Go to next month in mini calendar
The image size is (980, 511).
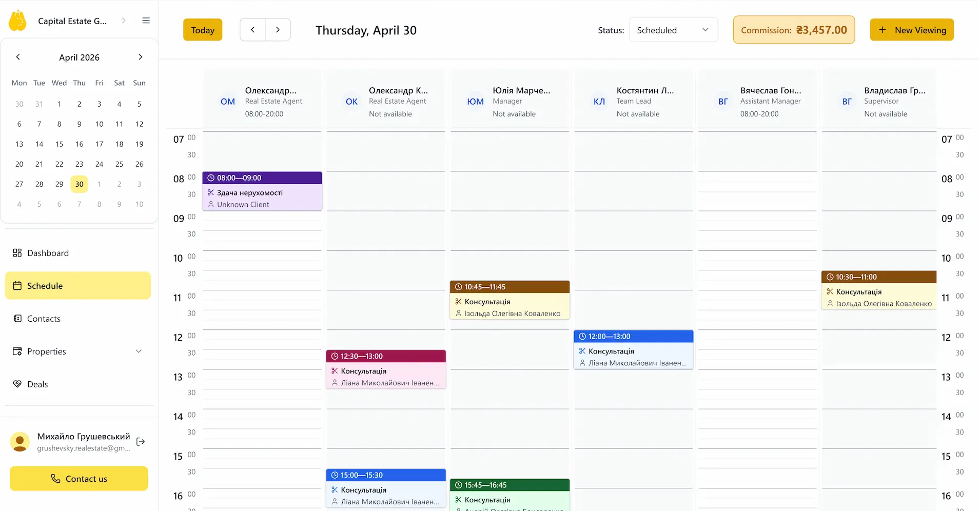(140, 57)
